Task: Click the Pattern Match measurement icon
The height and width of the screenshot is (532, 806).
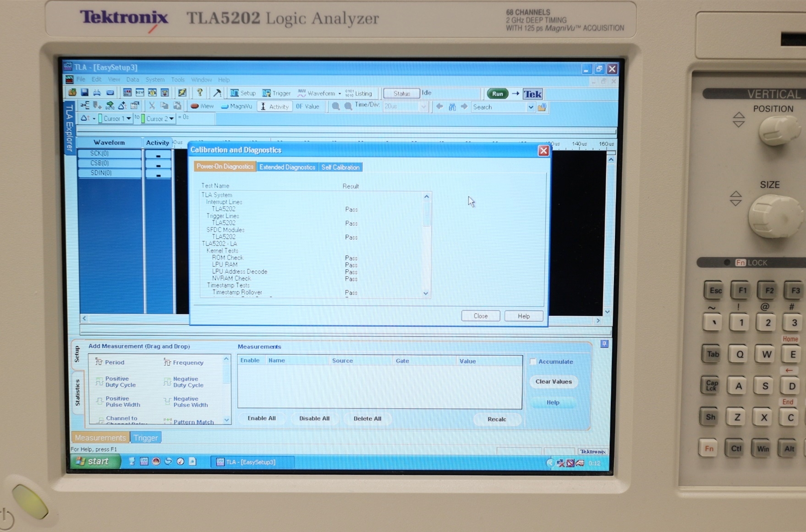Action: [167, 421]
